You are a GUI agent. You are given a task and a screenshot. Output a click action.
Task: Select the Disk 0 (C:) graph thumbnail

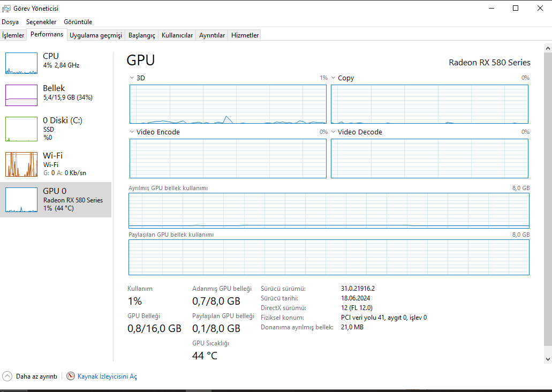click(21, 129)
